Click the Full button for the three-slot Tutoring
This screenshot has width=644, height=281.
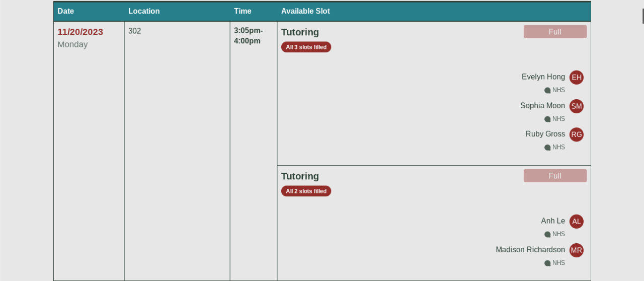[555, 32]
